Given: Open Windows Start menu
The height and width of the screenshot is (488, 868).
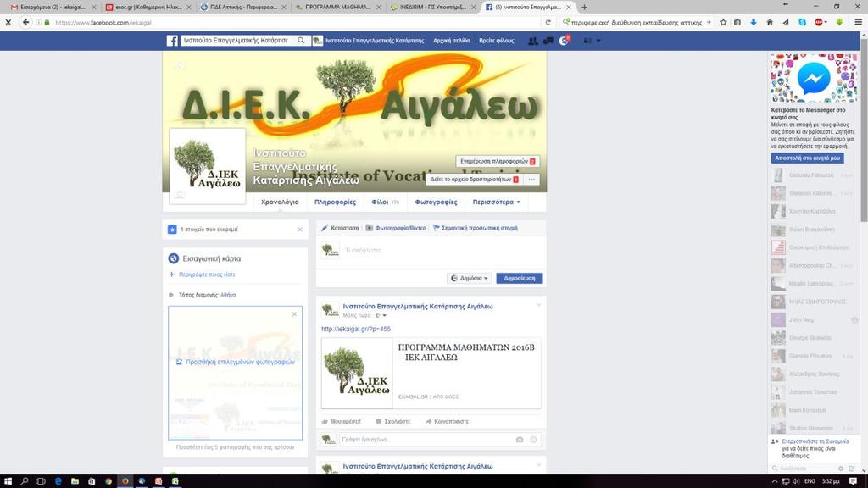Looking at the screenshot, I should [x=8, y=481].
